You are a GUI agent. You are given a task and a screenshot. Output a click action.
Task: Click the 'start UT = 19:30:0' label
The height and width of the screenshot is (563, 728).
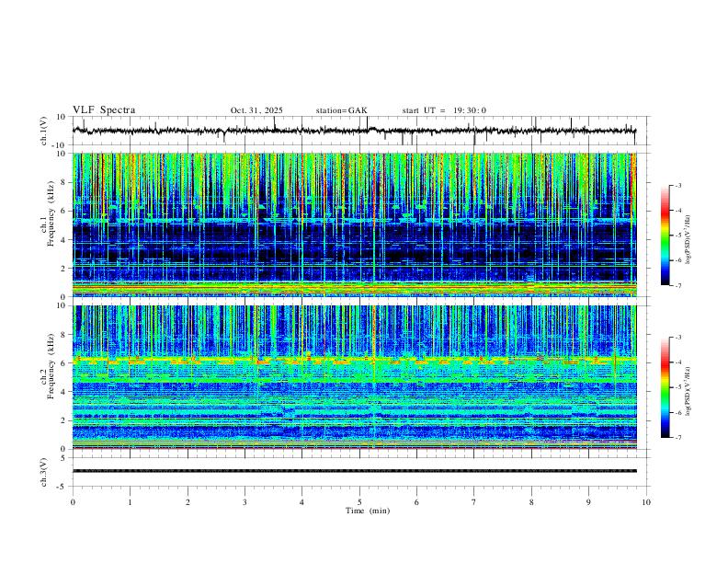click(444, 110)
